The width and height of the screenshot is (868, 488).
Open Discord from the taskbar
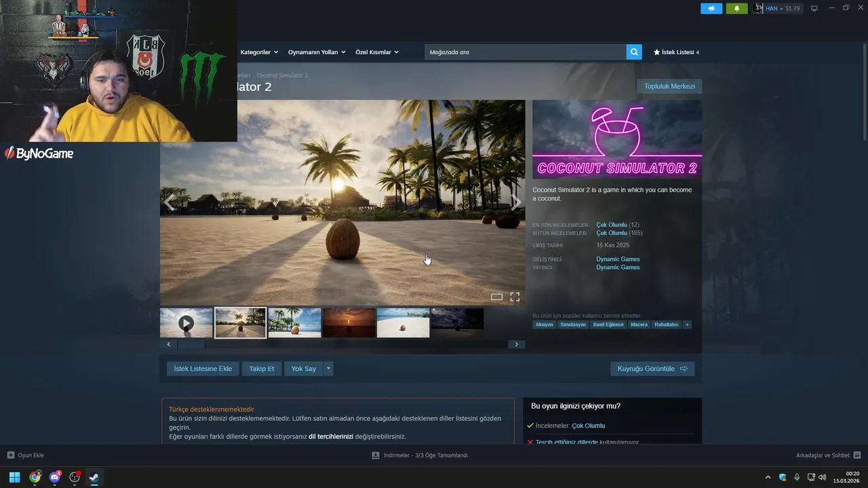pyautogui.click(x=55, y=477)
